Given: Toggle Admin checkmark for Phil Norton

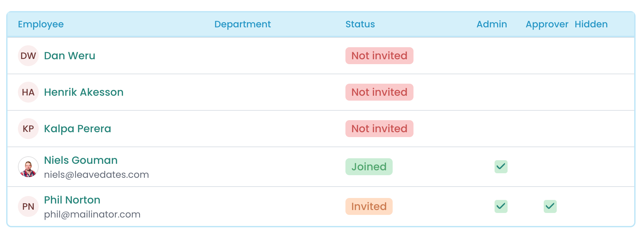Looking at the screenshot, I should (x=501, y=206).
